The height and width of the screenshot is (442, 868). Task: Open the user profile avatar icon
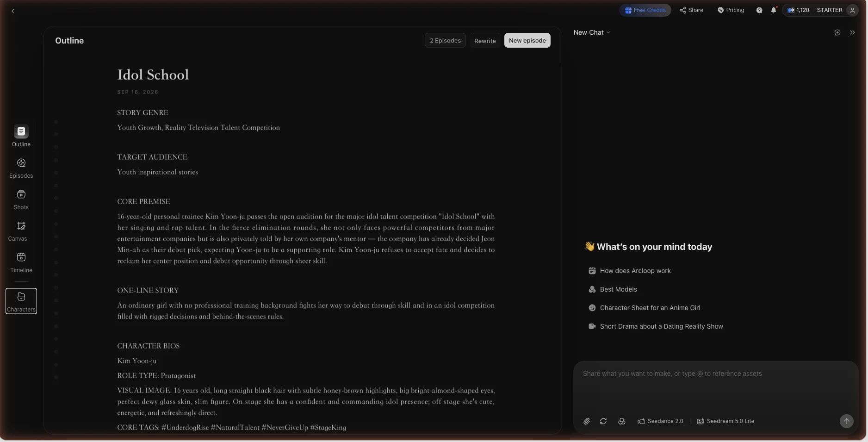coord(852,10)
